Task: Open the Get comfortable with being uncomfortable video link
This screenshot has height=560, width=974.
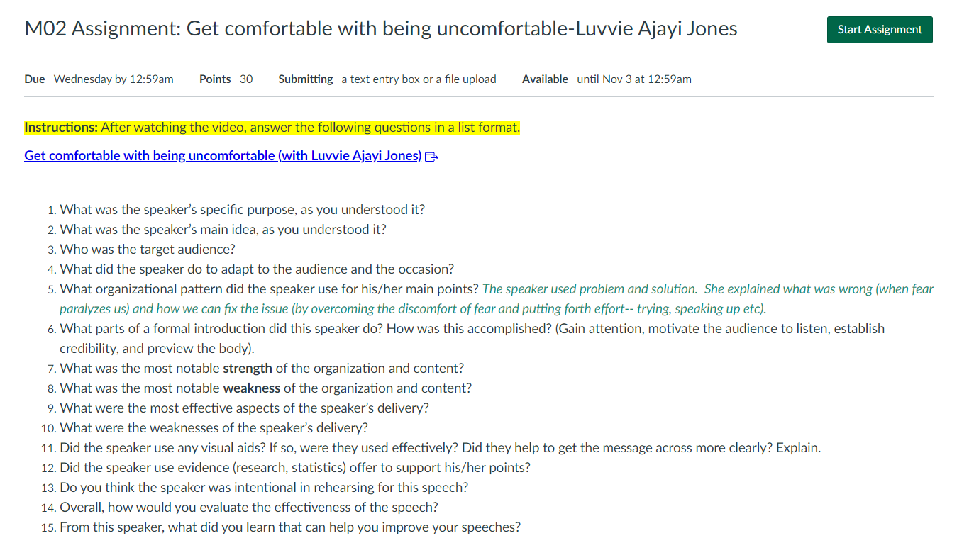Action: click(x=221, y=155)
